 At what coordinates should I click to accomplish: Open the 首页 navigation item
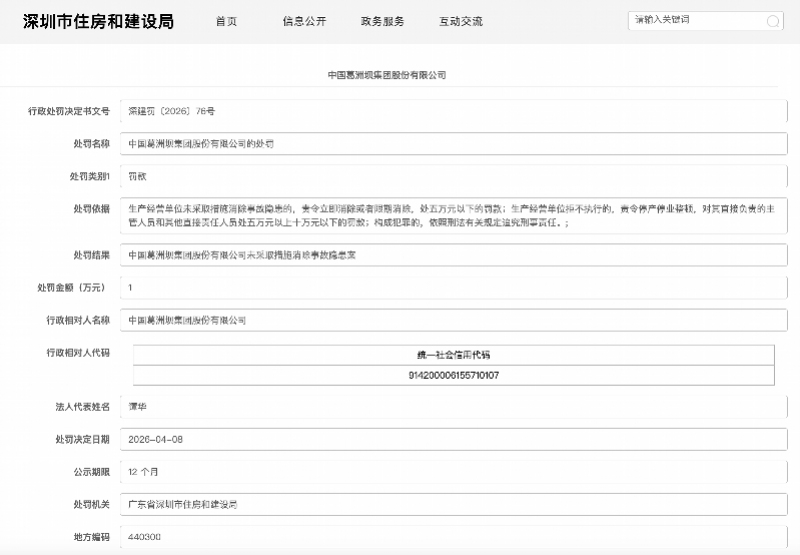[227, 21]
